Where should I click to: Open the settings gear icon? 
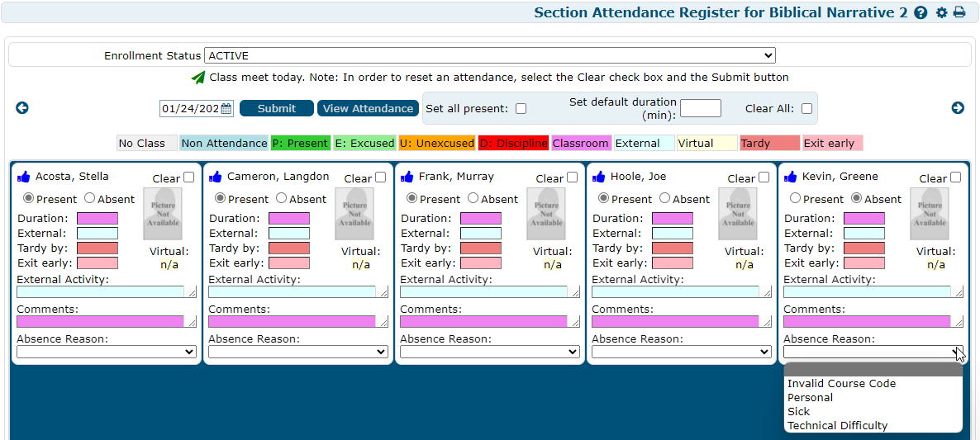click(x=942, y=12)
